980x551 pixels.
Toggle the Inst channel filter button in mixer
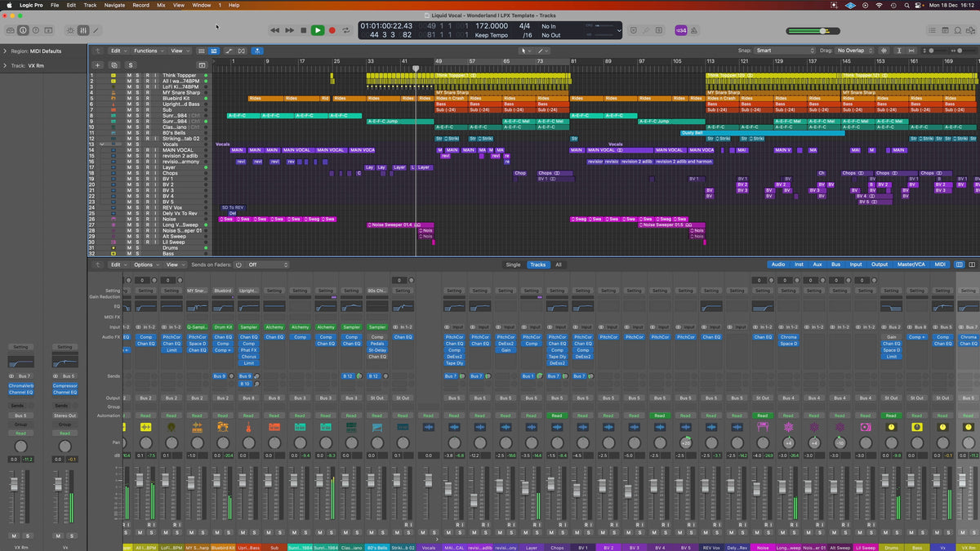pyautogui.click(x=798, y=264)
